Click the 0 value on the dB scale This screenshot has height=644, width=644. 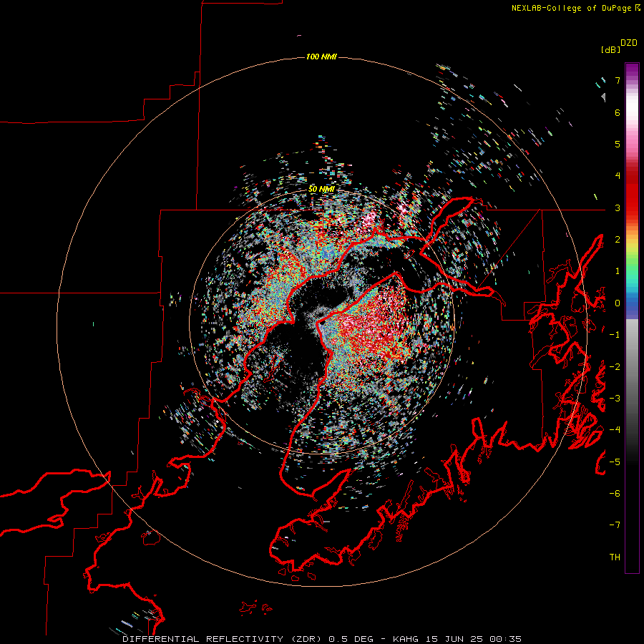point(618,303)
